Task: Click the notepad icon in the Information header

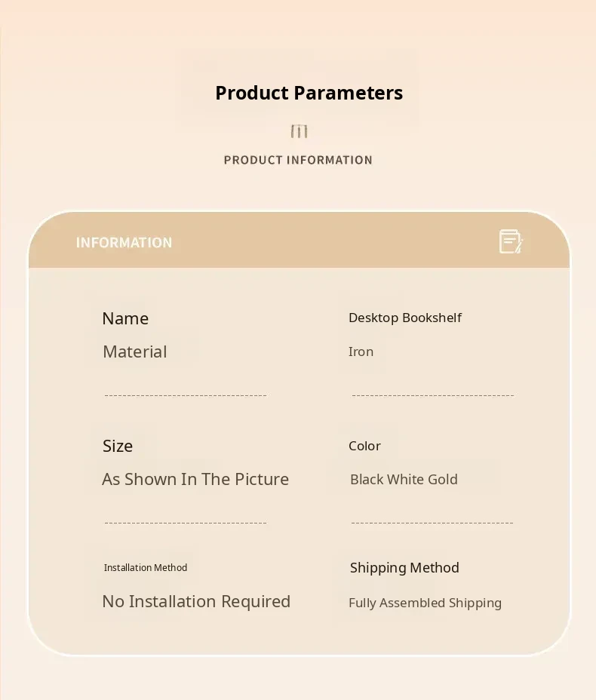Action: 511,241
